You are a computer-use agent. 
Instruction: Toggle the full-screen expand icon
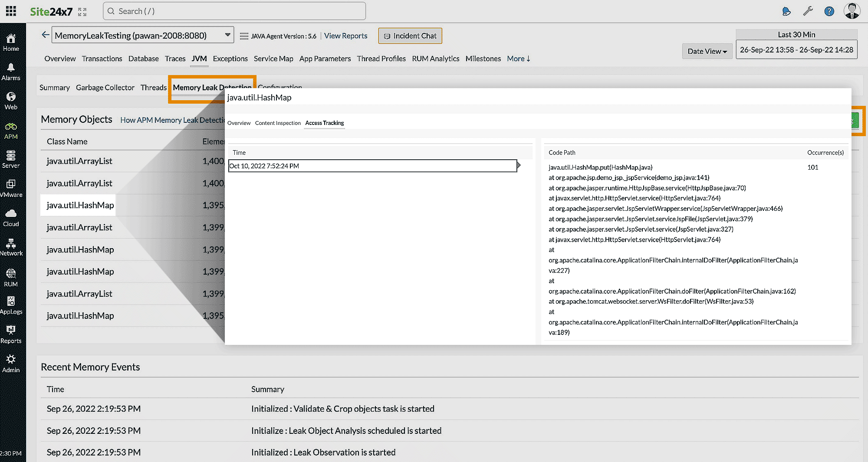(x=82, y=12)
